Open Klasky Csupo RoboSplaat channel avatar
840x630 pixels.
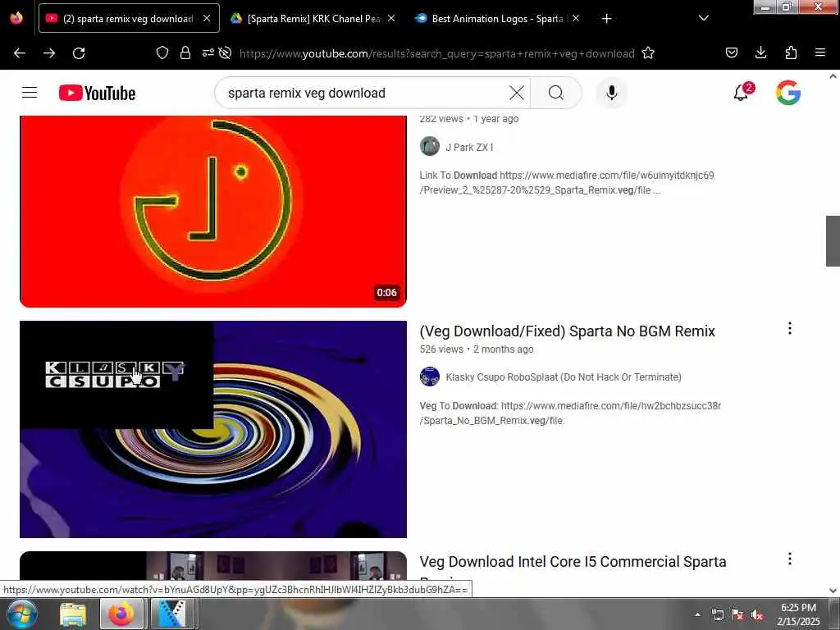pyautogui.click(x=430, y=377)
